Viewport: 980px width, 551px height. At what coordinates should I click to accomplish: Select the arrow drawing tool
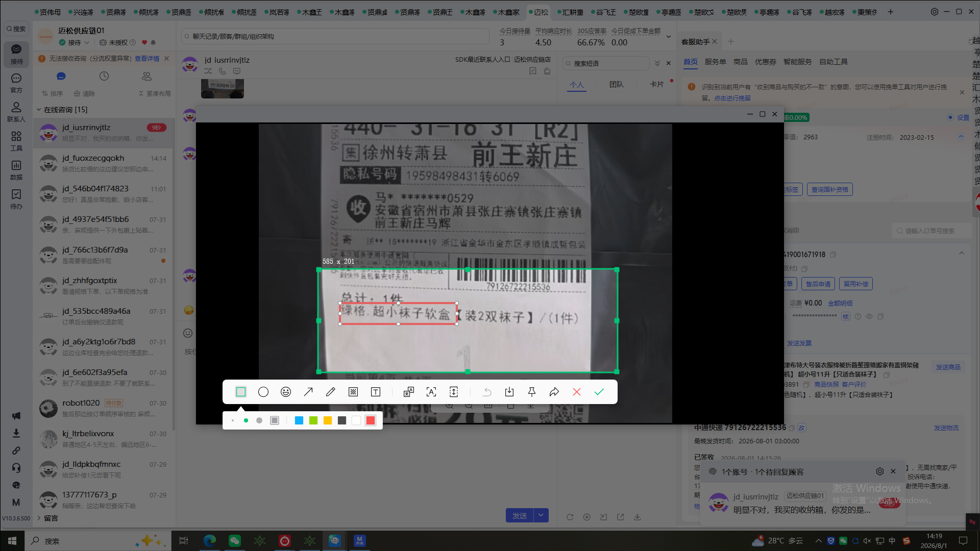pyautogui.click(x=308, y=392)
